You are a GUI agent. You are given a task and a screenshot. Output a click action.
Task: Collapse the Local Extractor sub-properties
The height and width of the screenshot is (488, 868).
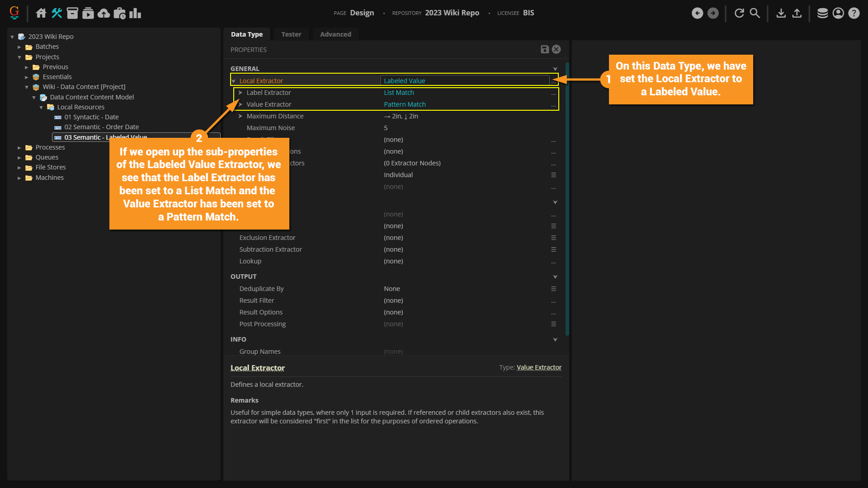point(234,81)
